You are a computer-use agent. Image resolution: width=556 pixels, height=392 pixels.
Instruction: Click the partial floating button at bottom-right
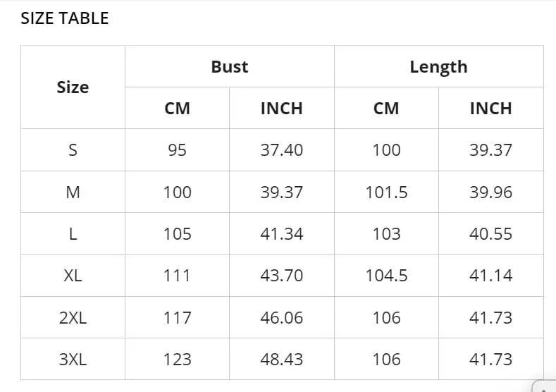545,386
